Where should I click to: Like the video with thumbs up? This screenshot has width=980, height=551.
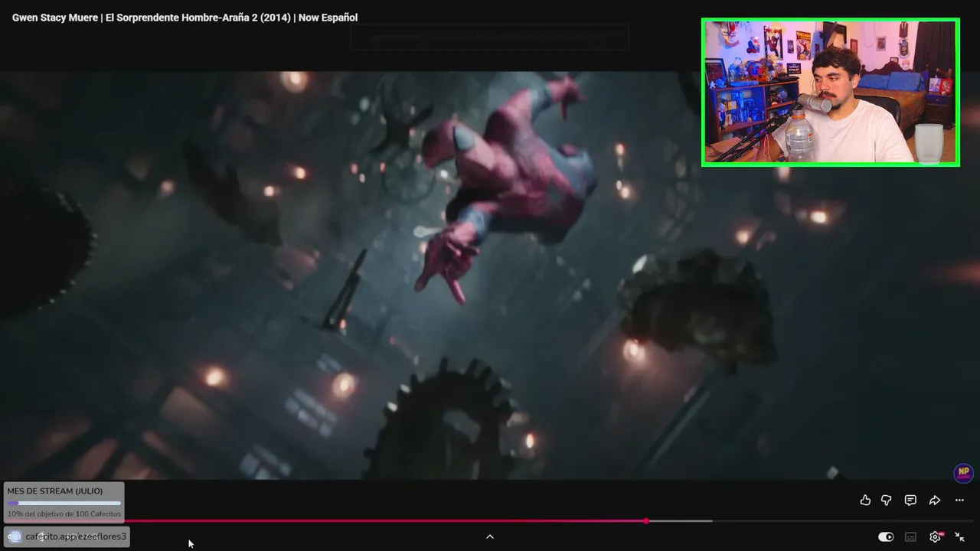[x=865, y=500]
